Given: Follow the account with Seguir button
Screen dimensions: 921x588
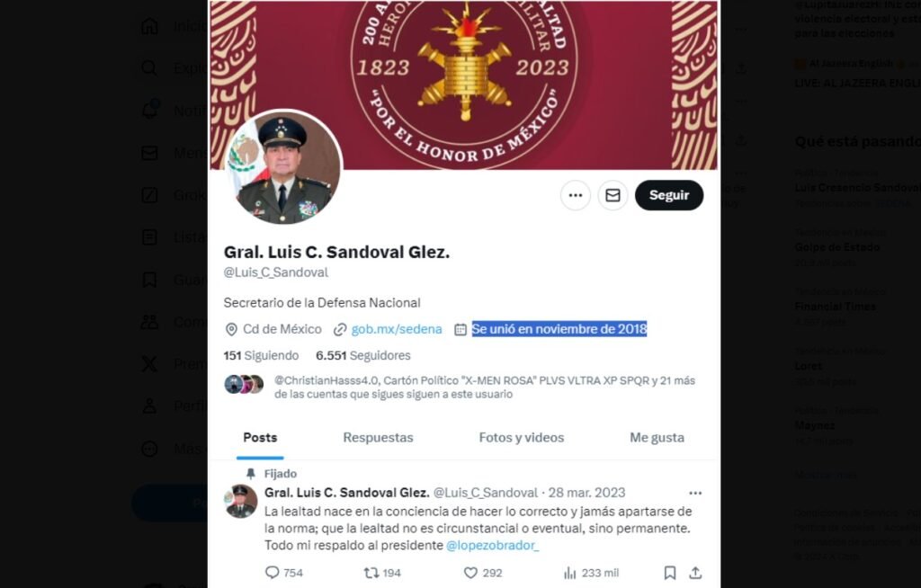Looking at the screenshot, I should point(669,195).
